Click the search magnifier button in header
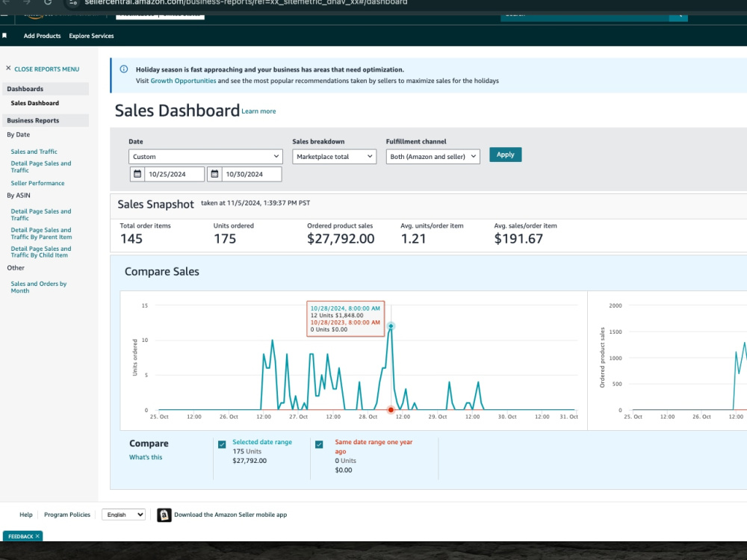 (x=678, y=16)
